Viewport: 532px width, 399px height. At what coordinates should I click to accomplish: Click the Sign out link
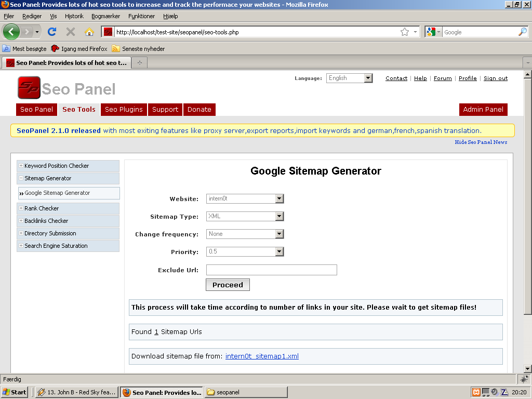click(496, 78)
